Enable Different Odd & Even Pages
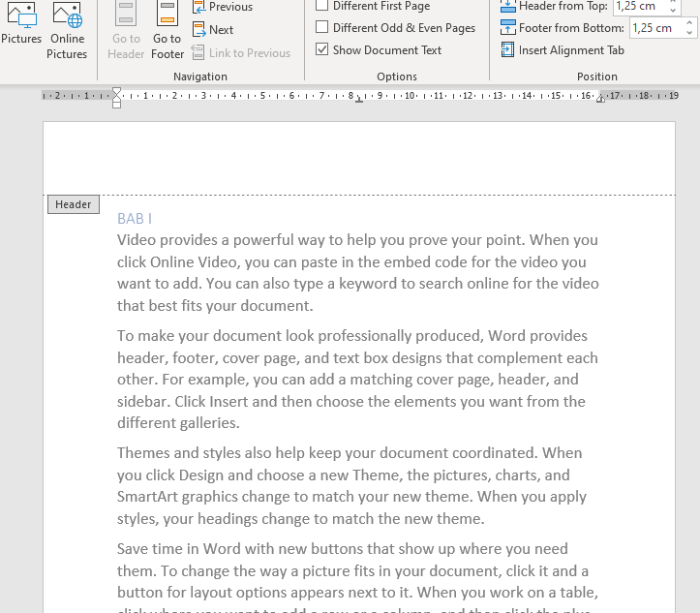700x613 pixels. coord(322,28)
